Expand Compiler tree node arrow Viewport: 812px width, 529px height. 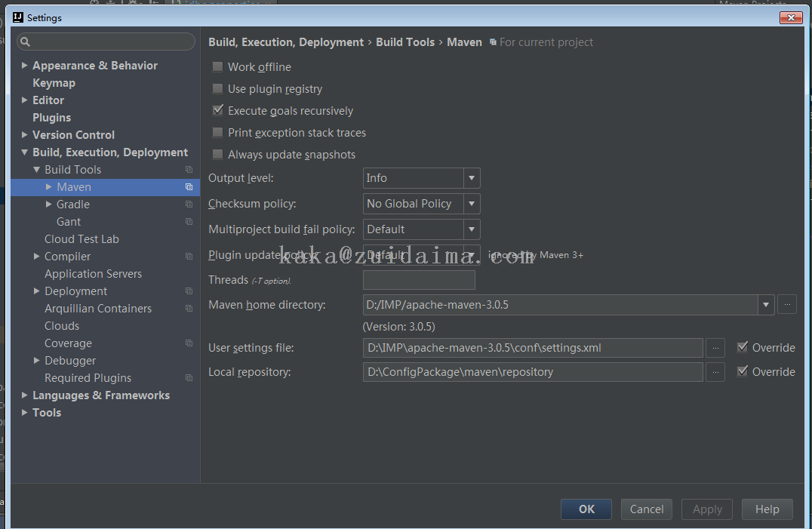pos(36,257)
